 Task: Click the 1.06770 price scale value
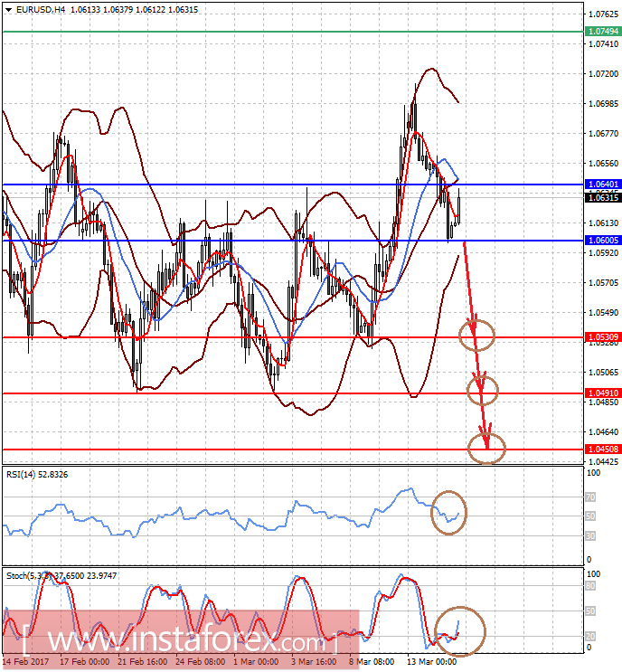click(x=604, y=133)
